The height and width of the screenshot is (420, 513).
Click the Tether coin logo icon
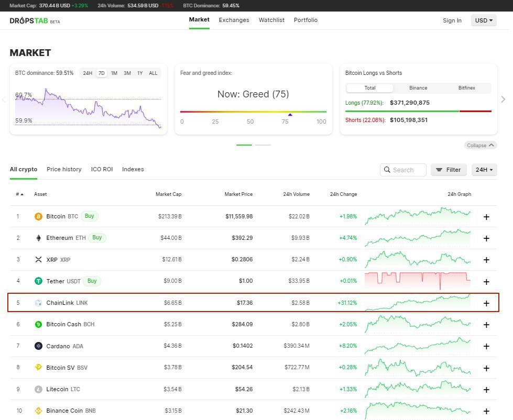coord(38,281)
